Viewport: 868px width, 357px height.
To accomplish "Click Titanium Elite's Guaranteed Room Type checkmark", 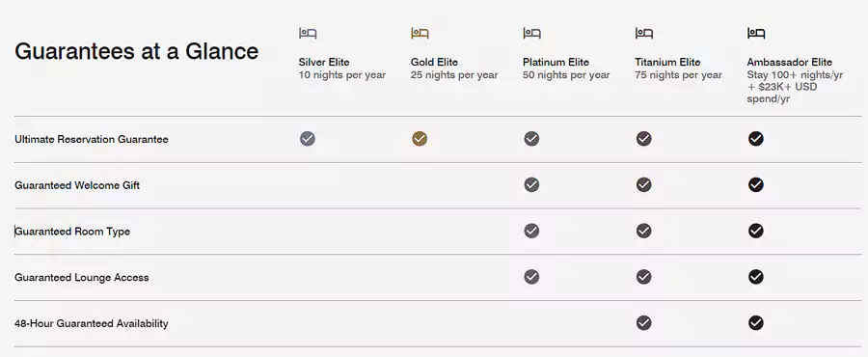I will coord(644,231).
